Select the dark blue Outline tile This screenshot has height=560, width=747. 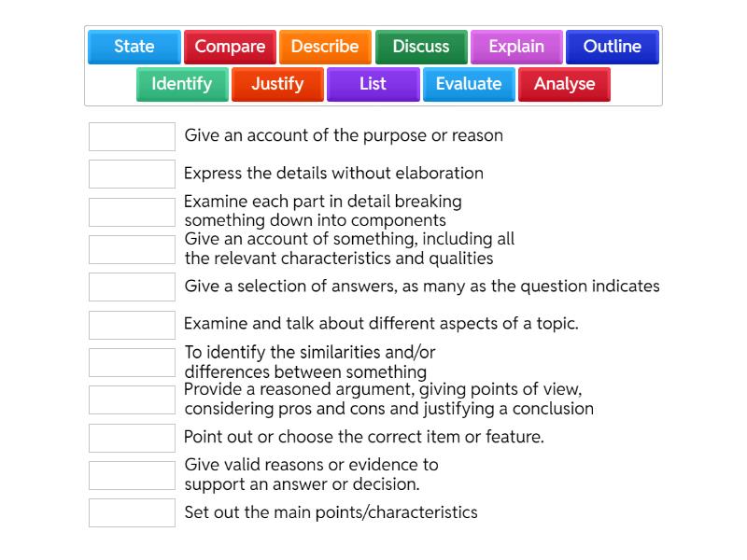click(612, 47)
